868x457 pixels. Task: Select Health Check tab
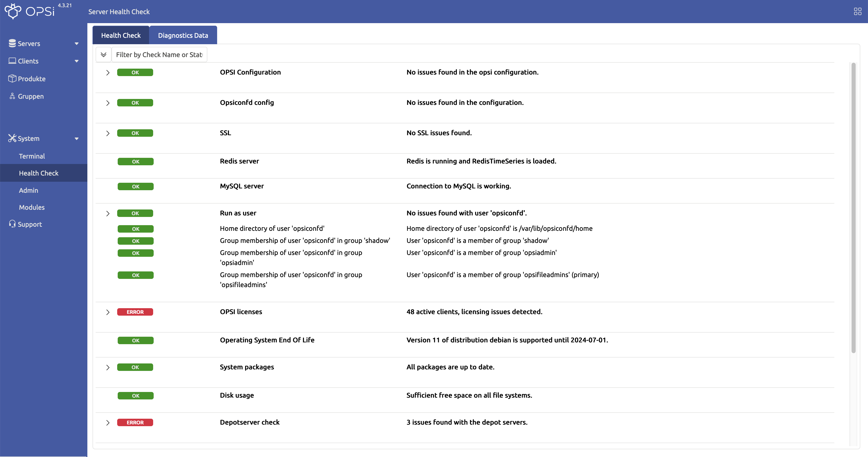click(121, 35)
